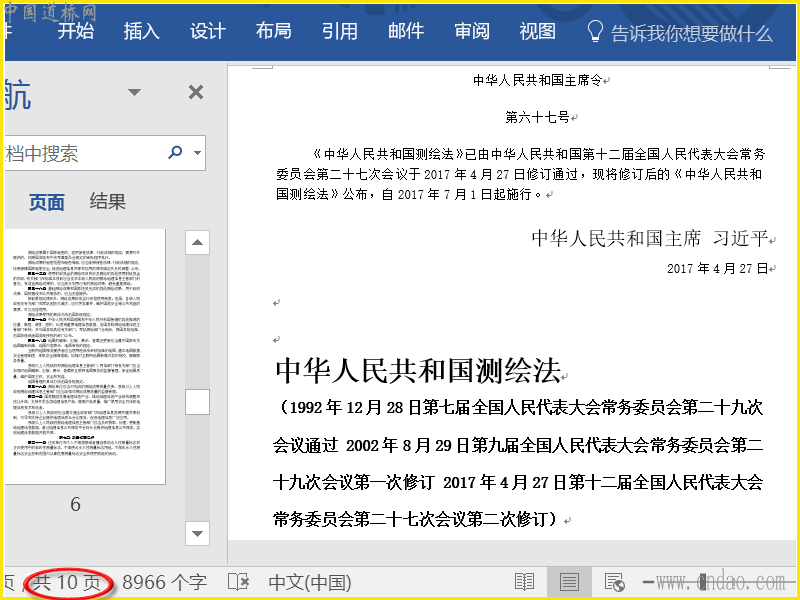800x600 pixels.
Task: Click the heading 中华人民共和国测绘法
Action: click(x=418, y=370)
